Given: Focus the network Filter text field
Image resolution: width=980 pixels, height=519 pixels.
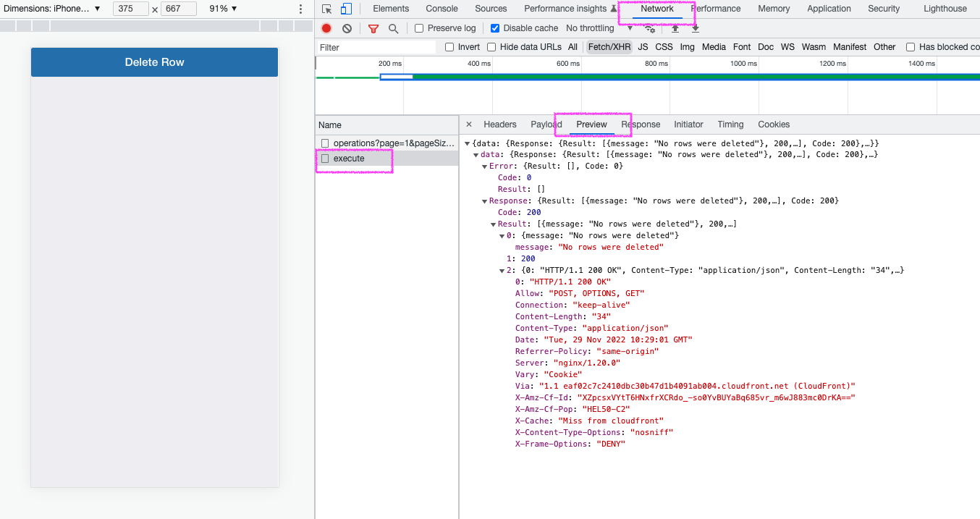Looking at the screenshot, I should pyautogui.click(x=376, y=47).
